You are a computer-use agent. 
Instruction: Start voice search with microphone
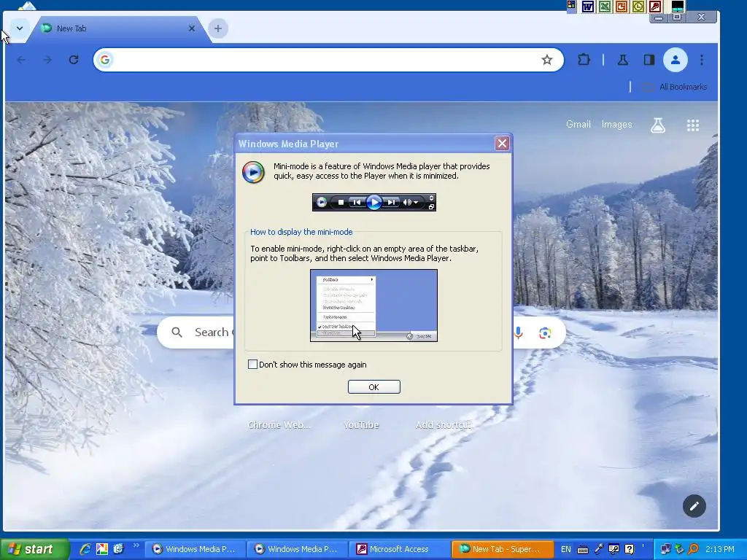point(519,332)
